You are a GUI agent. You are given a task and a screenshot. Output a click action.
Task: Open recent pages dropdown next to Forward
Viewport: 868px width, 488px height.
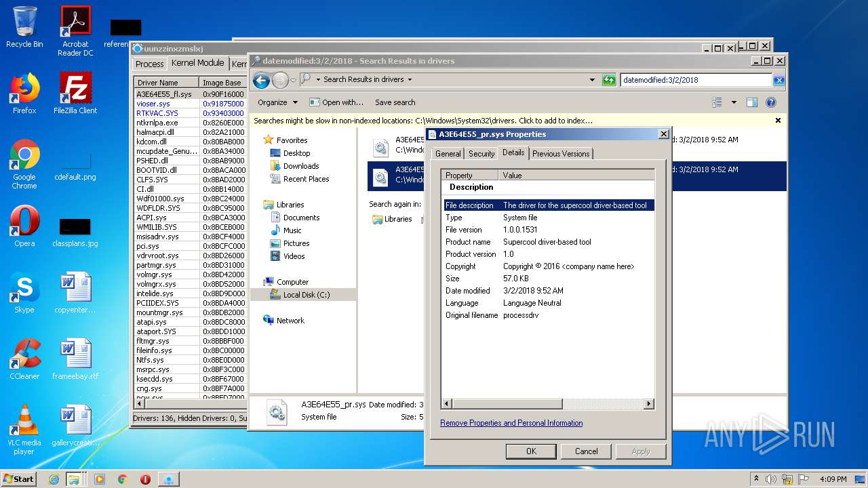tap(293, 80)
